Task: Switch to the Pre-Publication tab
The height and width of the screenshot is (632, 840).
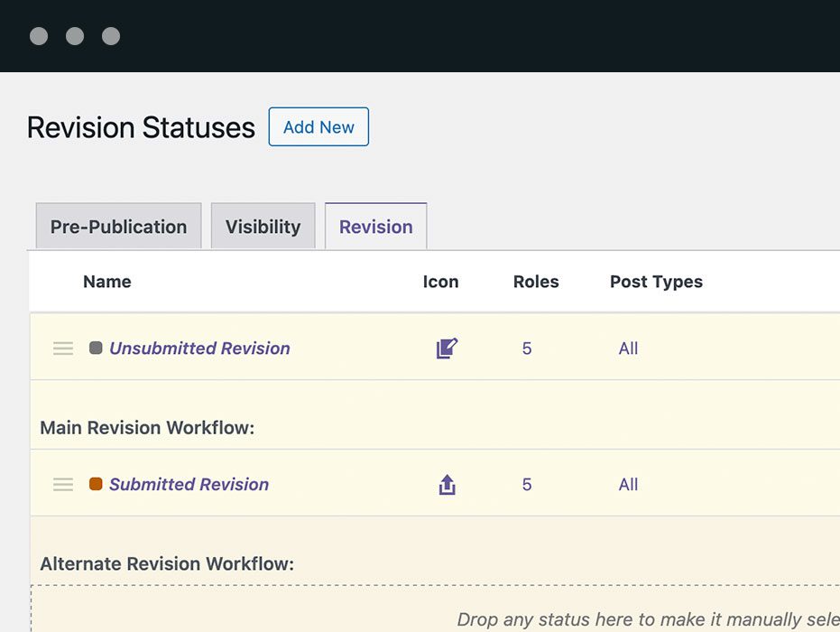Action: tap(118, 227)
